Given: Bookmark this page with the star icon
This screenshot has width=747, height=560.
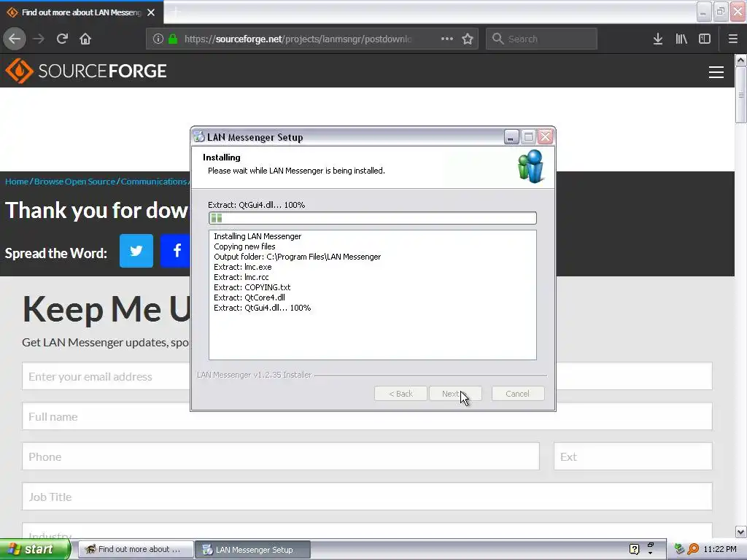Looking at the screenshot, I should click(x=468, y=39).
